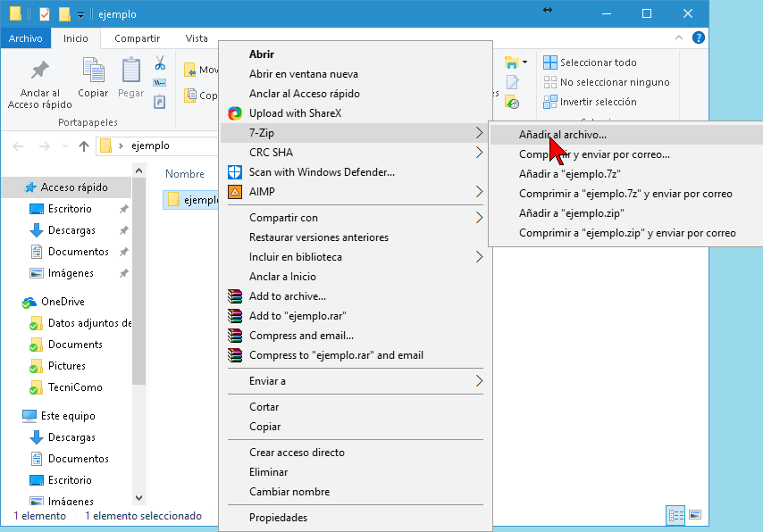Screen dimensions: 763x532
Task: Click the blue help question mark icon
Action: point(699,37)
